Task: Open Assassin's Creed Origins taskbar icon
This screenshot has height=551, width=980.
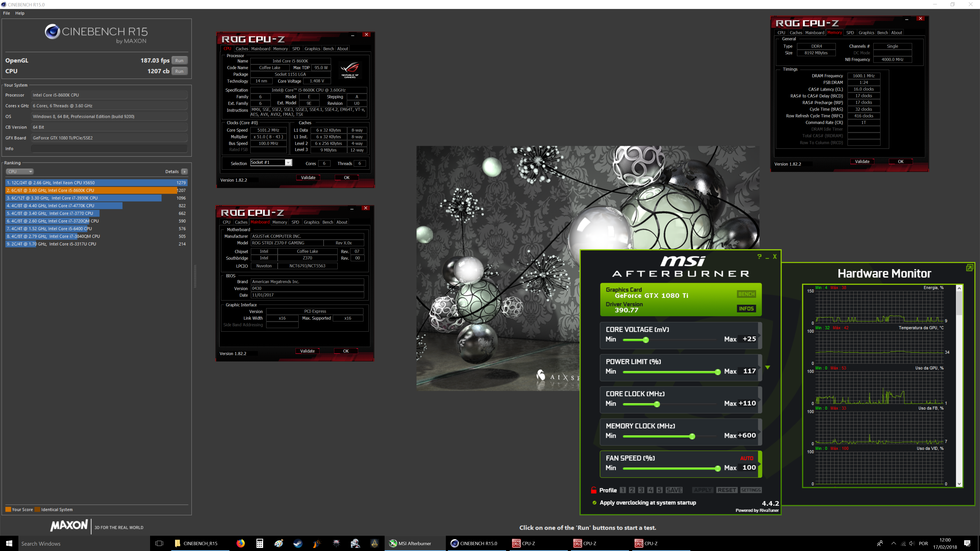Action: click(x=374, y=543)
